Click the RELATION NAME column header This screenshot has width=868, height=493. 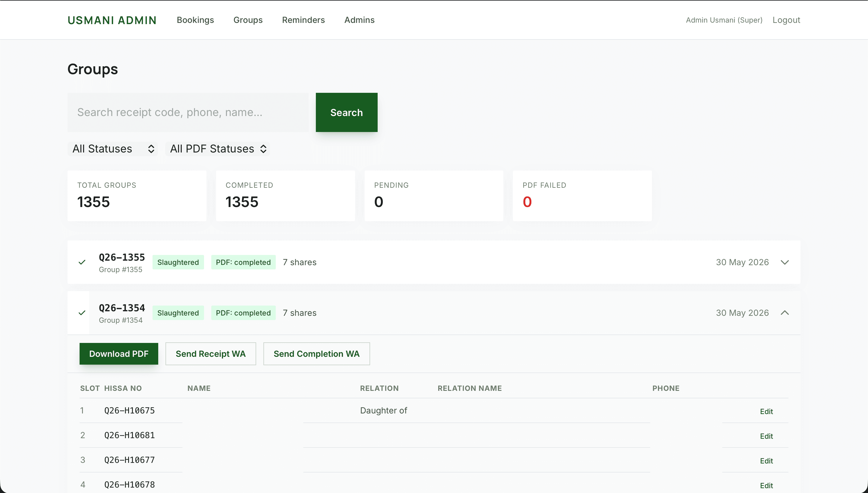pos(470,388)
